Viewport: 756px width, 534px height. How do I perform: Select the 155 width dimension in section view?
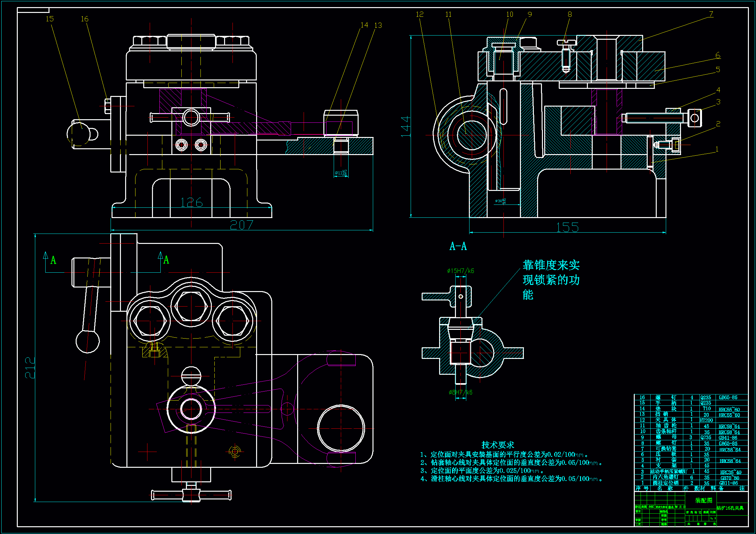point(567,227)
